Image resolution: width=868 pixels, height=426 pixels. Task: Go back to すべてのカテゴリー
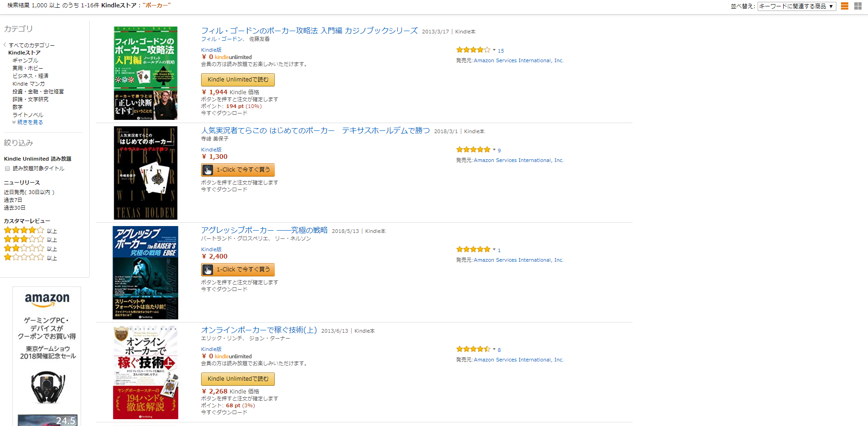coord(32,45)
